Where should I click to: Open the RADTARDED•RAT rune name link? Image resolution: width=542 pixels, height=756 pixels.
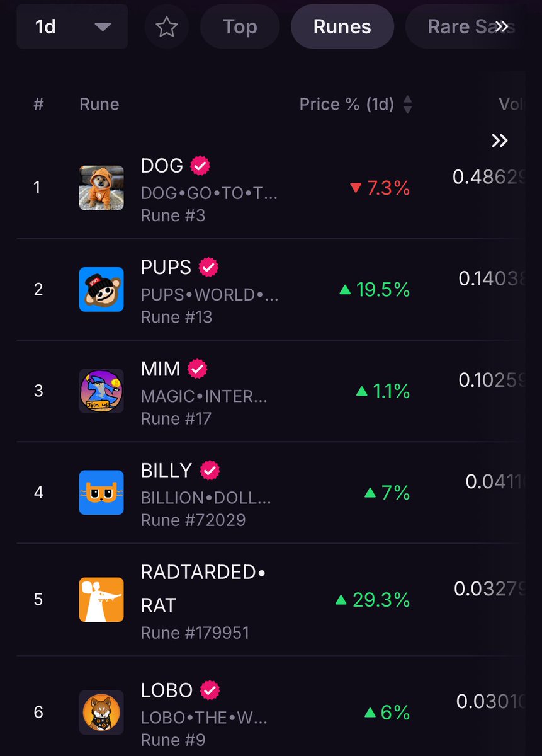click(203, 588)
